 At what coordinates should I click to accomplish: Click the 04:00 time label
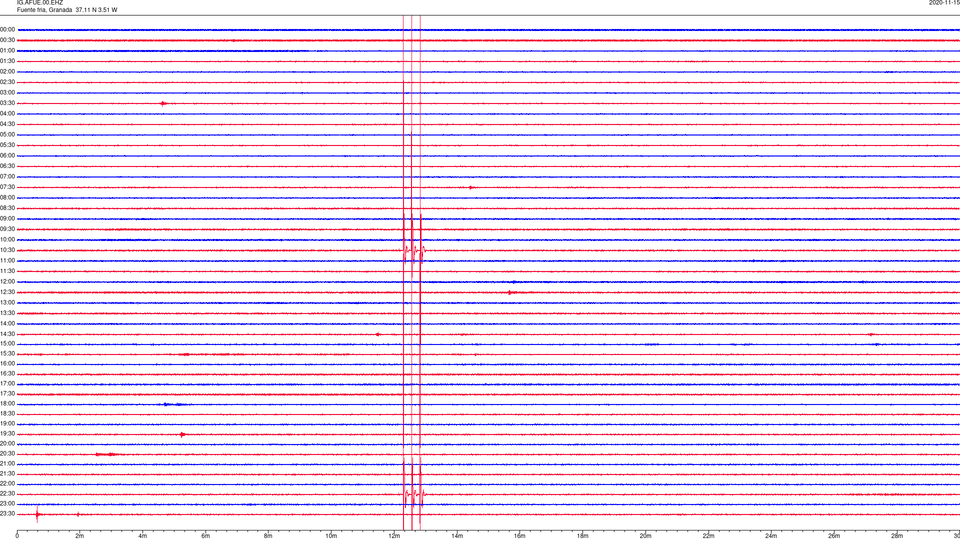(x=7, y=114)
